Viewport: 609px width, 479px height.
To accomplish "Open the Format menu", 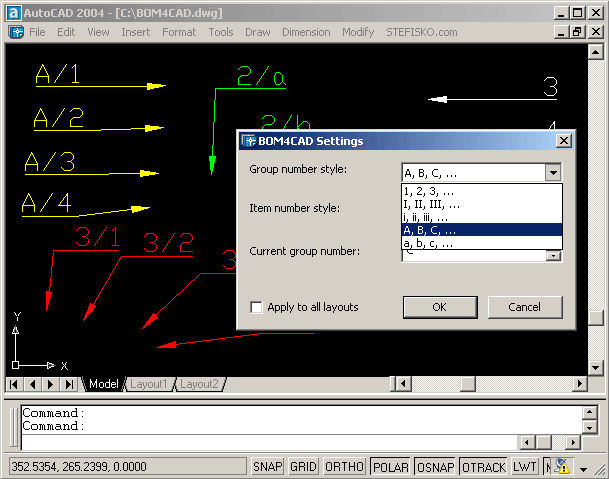I will click(x=179, y=32).
